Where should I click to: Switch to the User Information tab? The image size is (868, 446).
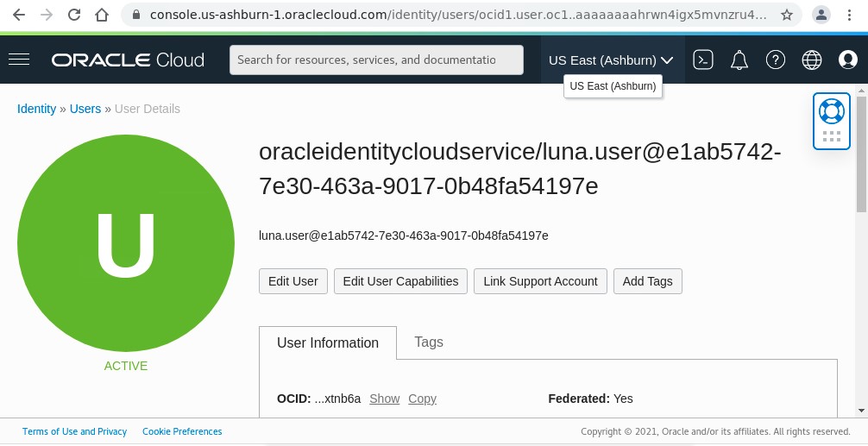pyautogui.click(x=328, y=342)
